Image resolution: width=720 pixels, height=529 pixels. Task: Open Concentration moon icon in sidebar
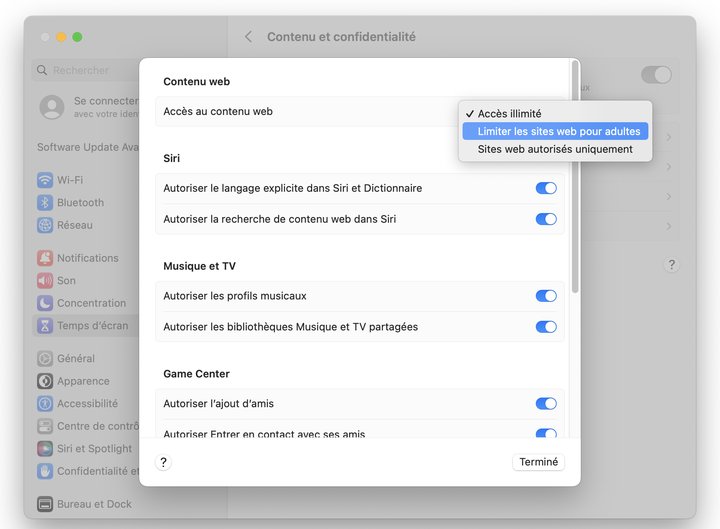(45, 303)
